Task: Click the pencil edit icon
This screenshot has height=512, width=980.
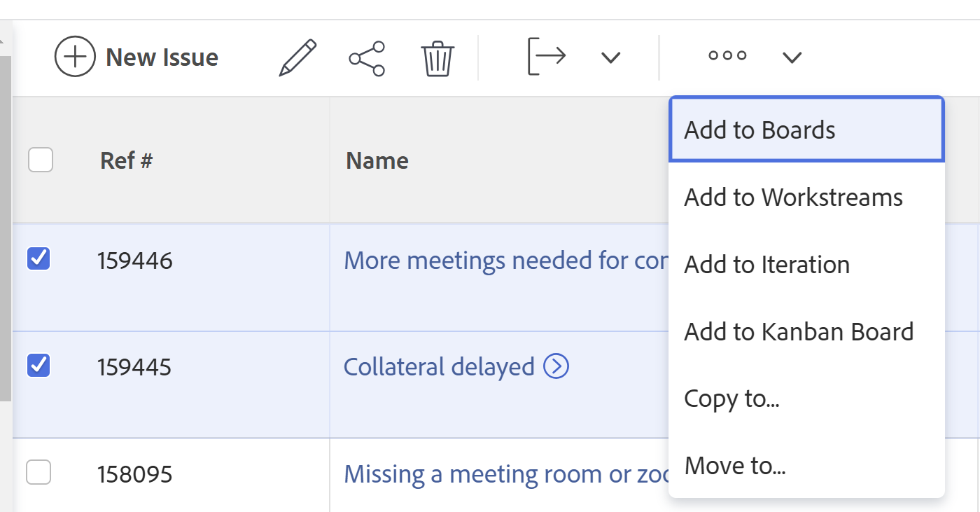Action: point(297,57)
